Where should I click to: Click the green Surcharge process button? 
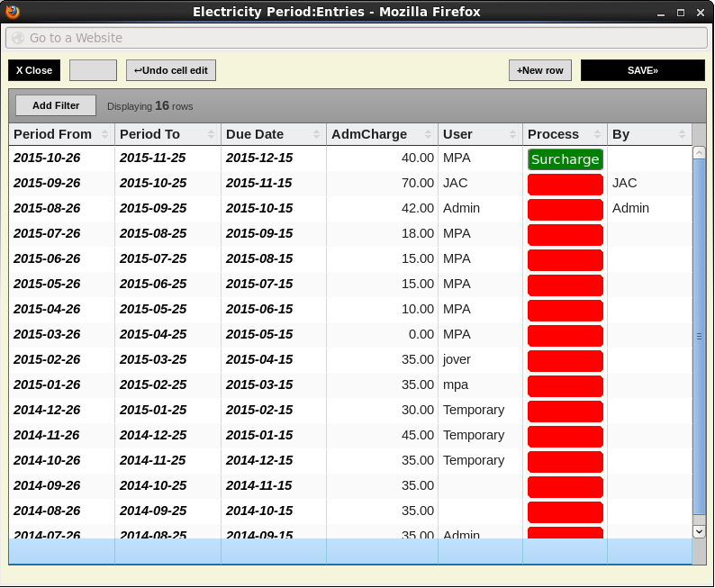click(565, 159)
